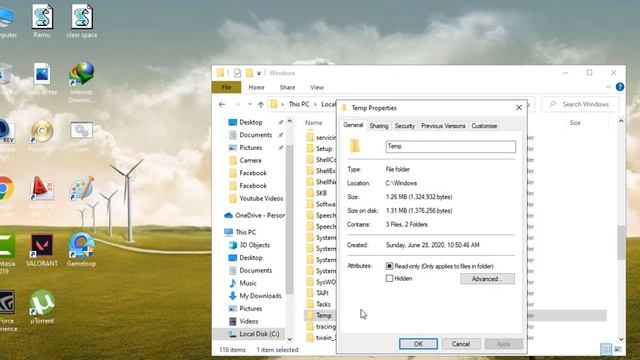Click the Cancel button
This screenshot has height=360, width=640.
pyautogui.click(x=461, y=344)
